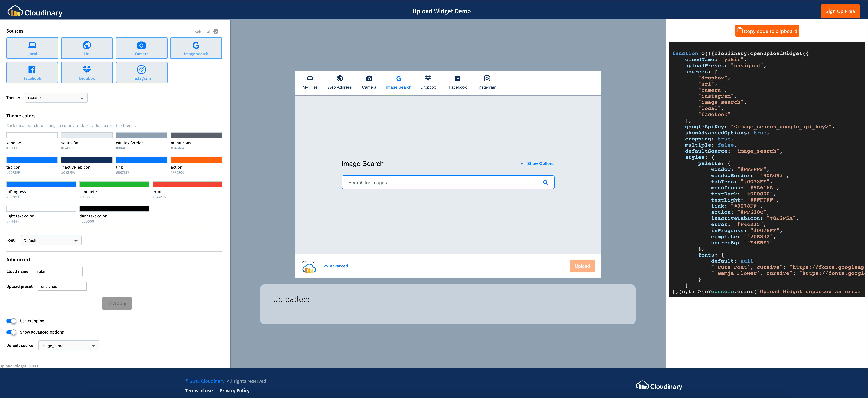The height and width of the screenshot is (398, 868).
Task: Open Facebook tab in widget
Action: coord(458,83)
